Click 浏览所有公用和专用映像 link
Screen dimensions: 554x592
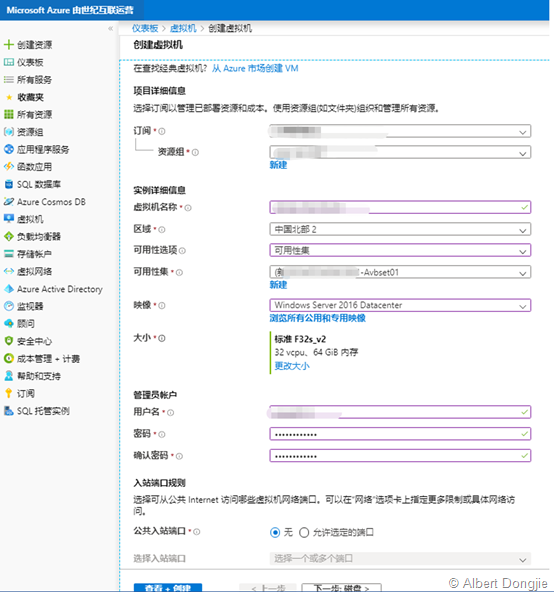[318, 318]
